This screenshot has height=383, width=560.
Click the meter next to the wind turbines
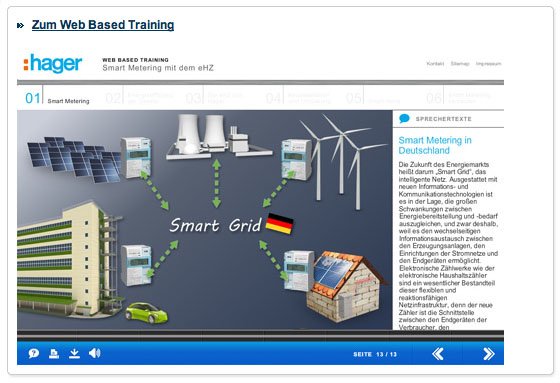coord(296,159)
